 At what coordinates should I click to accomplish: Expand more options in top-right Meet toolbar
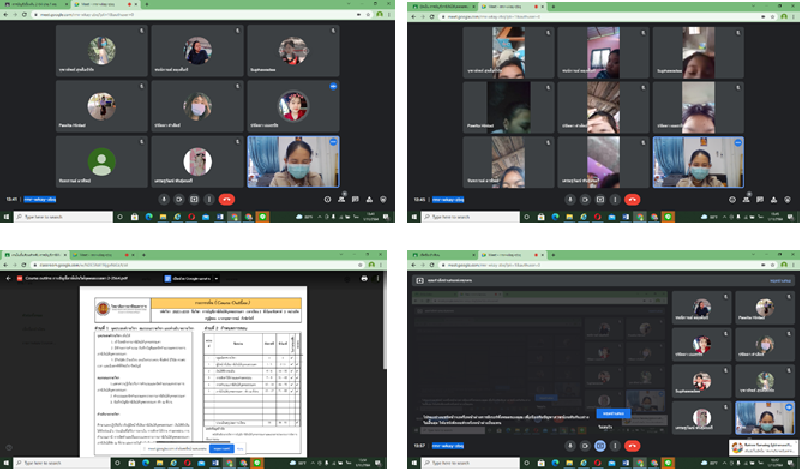point(615,199)
